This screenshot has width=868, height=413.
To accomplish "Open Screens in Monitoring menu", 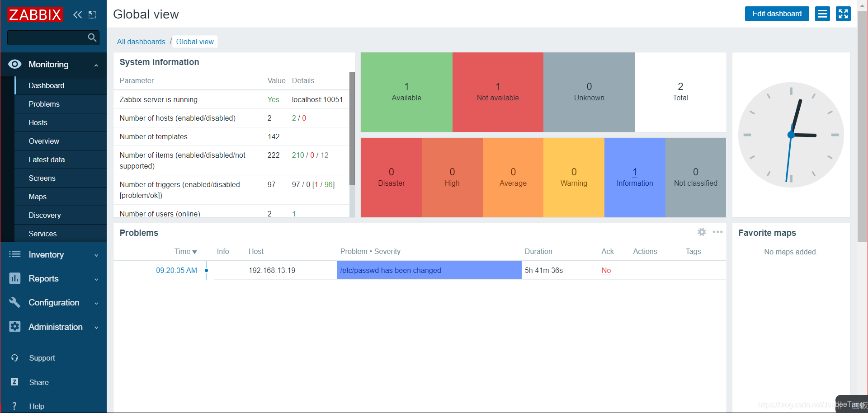I will click(x=61, y=178).
